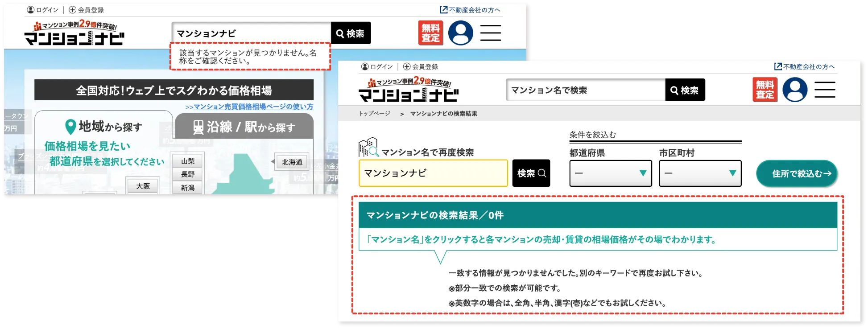Click マンションナビ logo in search results window
This screenshot has height=329, width=868.
409,90
